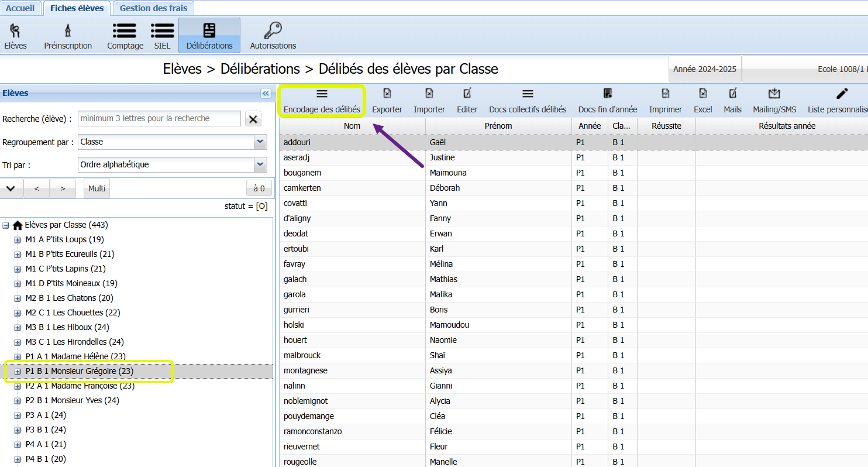Click the first name Mélina
The width and height of the screenshot is (868, 467).
pos(441,264)
